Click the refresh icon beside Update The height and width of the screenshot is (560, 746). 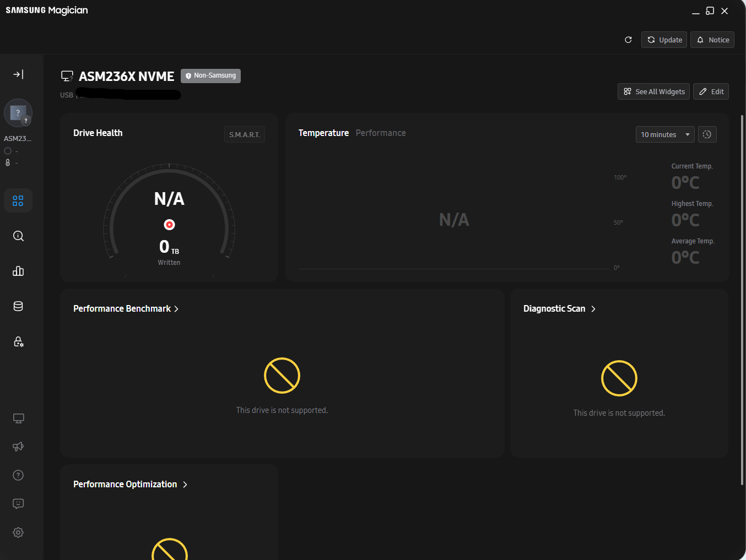click(x=628, y=40)
